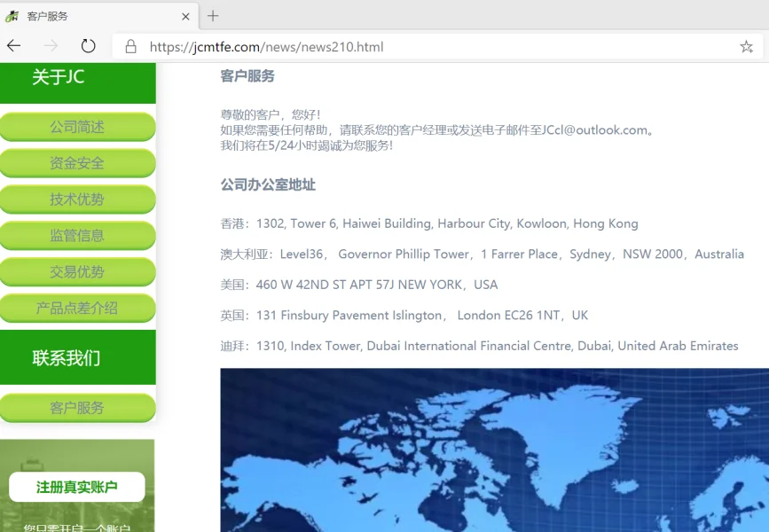View site info via padlock icon
The image size is (769, 532).
pos(130,47)
